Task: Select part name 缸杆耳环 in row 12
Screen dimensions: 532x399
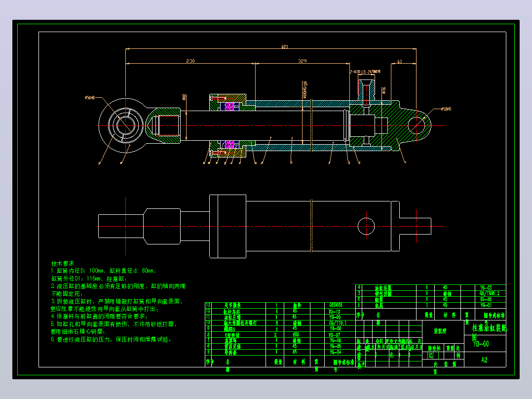Action: click(x=232, y=312)
